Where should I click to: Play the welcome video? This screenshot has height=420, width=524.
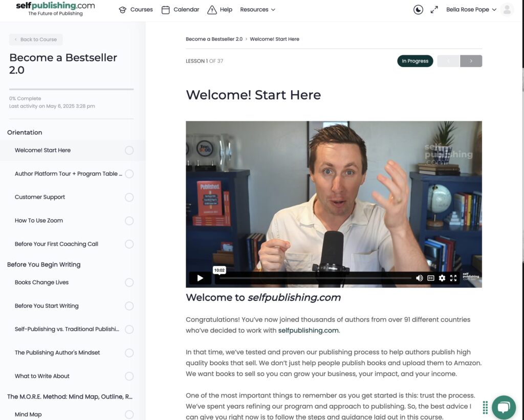200,278
